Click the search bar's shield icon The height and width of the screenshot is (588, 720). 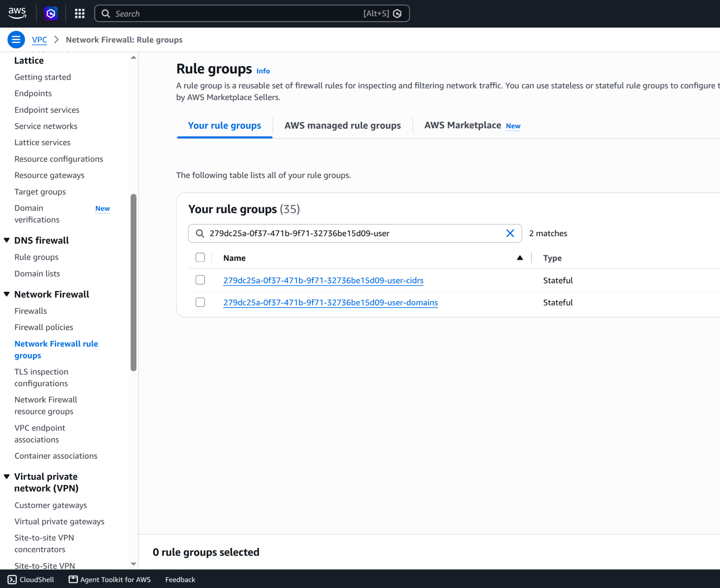coord(397,14)
